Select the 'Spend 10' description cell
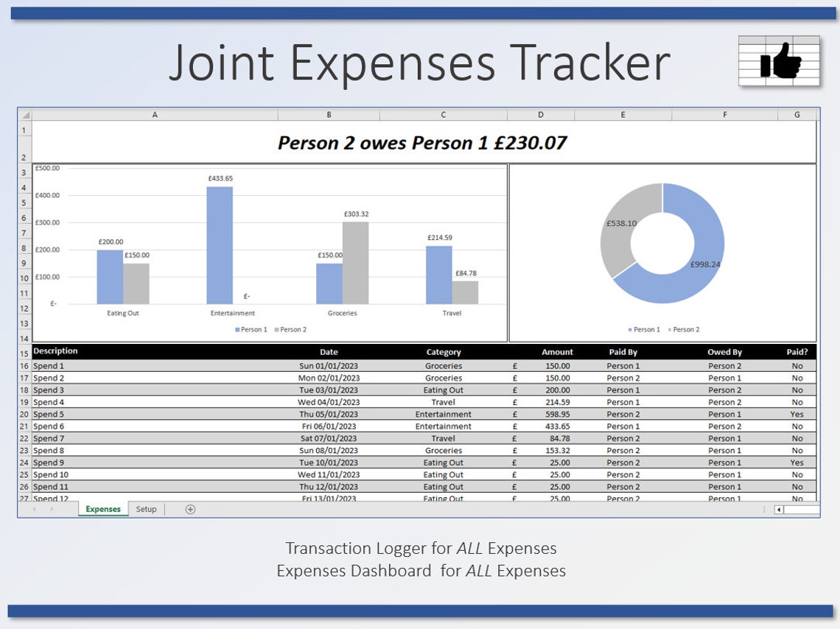The height and width of the screenshot is (629, 840). click(155, 475)
